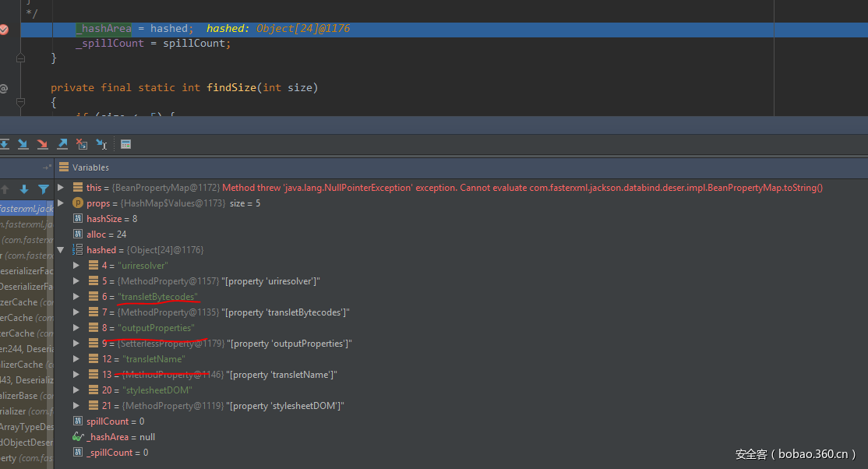Viewport: 868px width, 469px height.
Task: Click the Step Over debug icon
Action: coord(4,144)
